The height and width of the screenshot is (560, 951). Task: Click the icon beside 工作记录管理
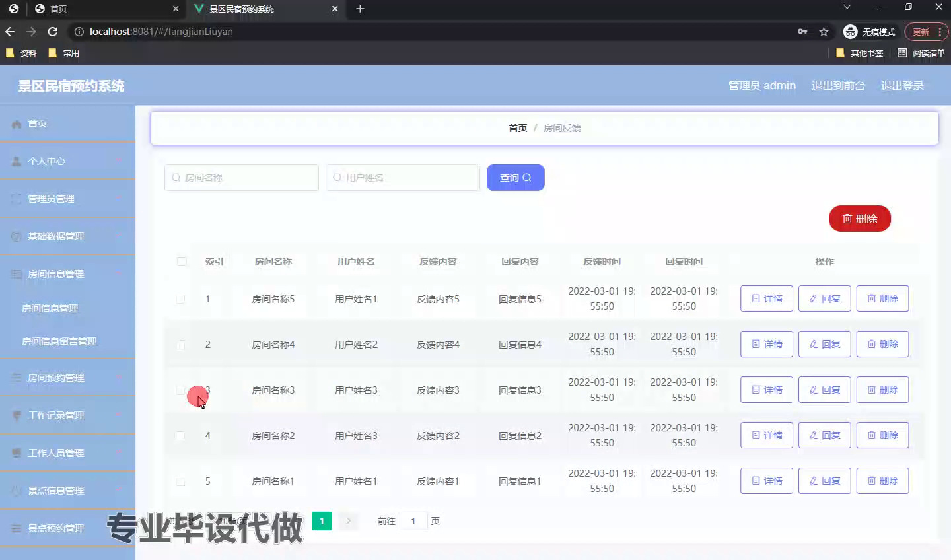[17, 416]
